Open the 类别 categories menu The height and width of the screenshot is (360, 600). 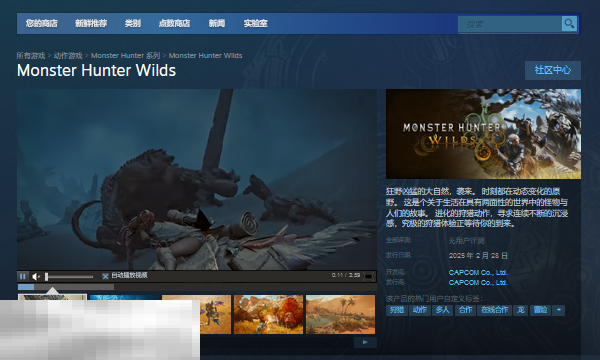point(132,23)
